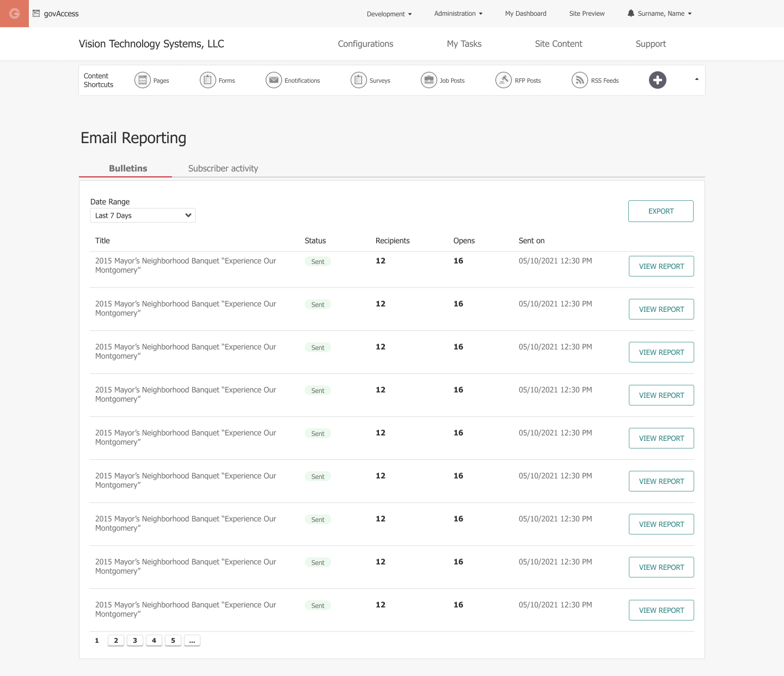
Task: Select the Site Content menu item
Action: 558,44
